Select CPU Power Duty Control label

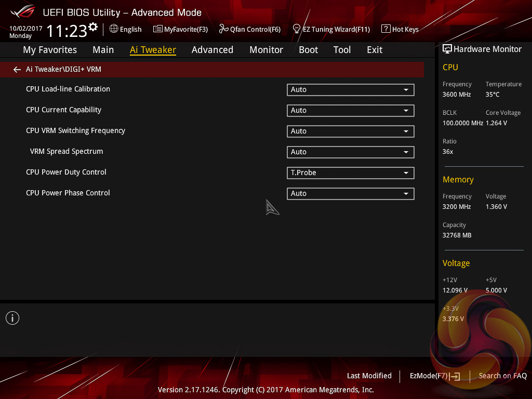[66, 172]
